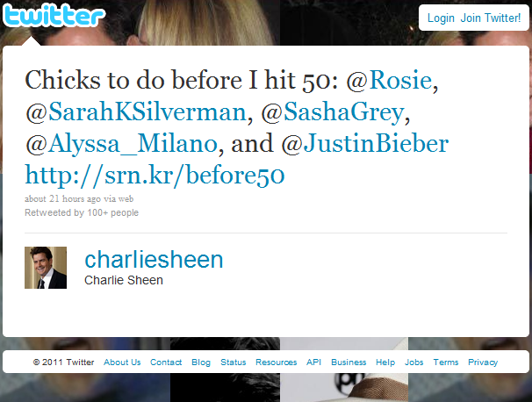Viewport: 532px width, 402px height.
Task: Open the Blog footer link
Action: pos(201,363)
